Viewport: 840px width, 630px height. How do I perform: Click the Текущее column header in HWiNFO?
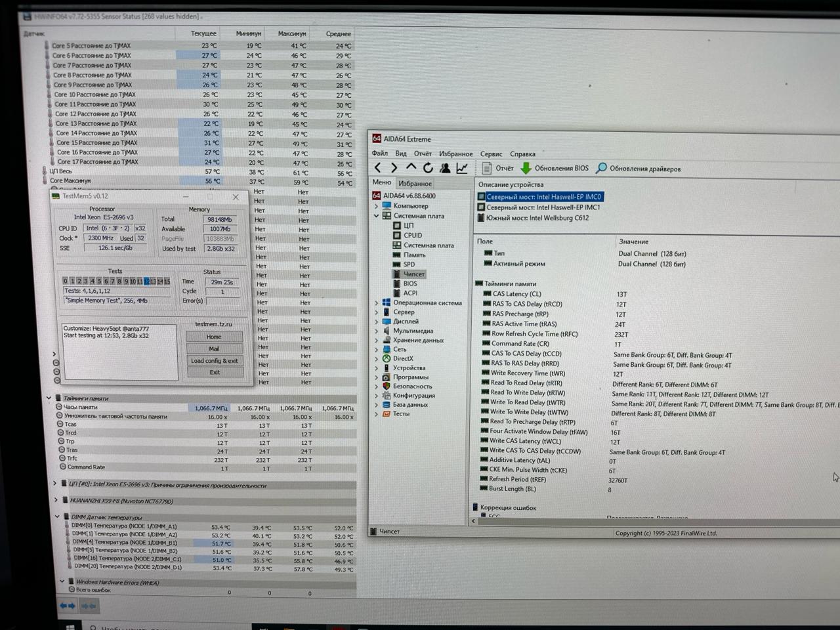(203, 33)
